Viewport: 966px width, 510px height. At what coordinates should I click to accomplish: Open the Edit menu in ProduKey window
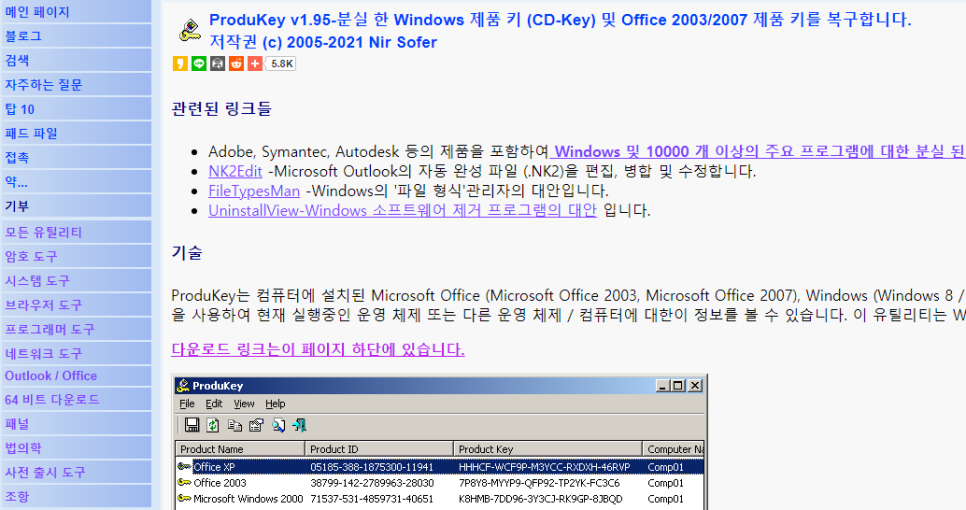pos(214,404)
